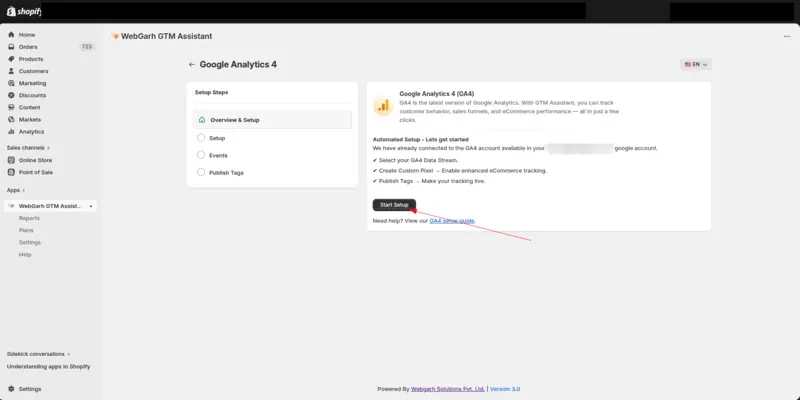Screen dimensions: 800x400
Task: Click the Content icon in sidebar
Action: 11,108
